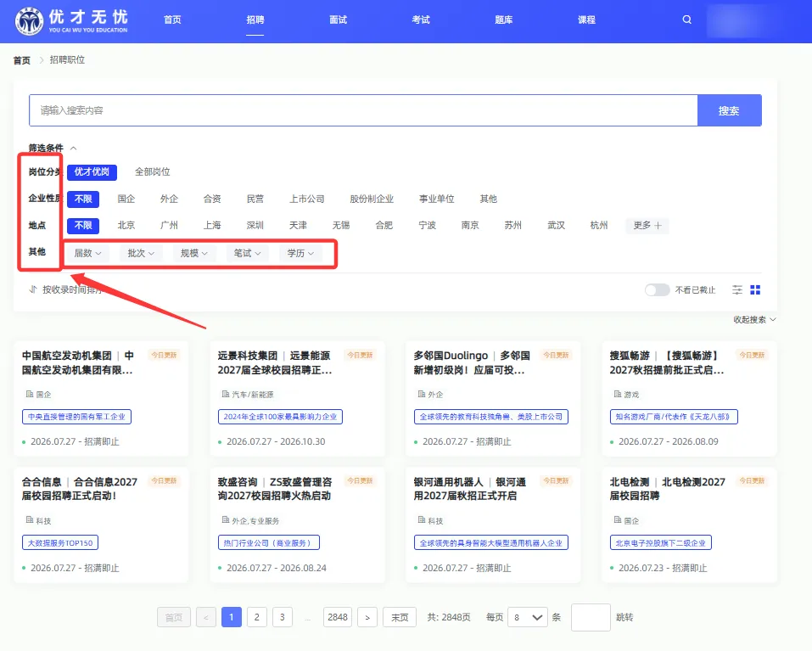The height and width of the screenshot is (651, 812).
Task: Open 合合信息 job card
Action: (101, 525)
